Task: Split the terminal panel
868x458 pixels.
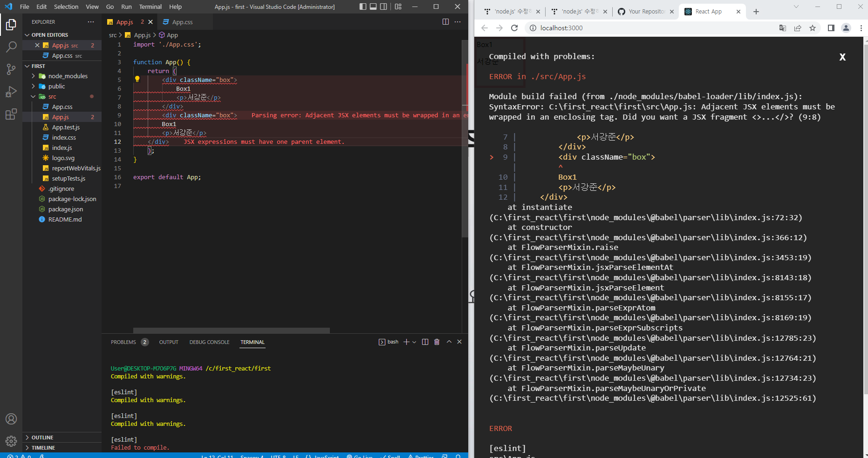Action: click(425, 342)
